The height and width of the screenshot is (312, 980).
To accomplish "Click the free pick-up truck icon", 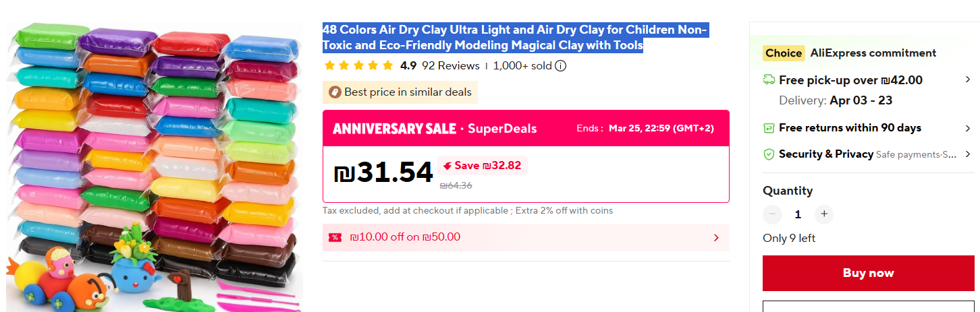I will 769,80.
